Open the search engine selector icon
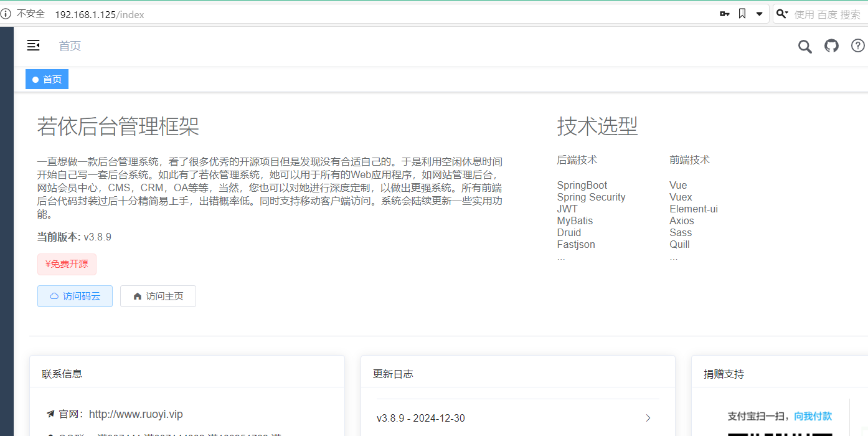868x436 pixels. (x=782, y=14)
